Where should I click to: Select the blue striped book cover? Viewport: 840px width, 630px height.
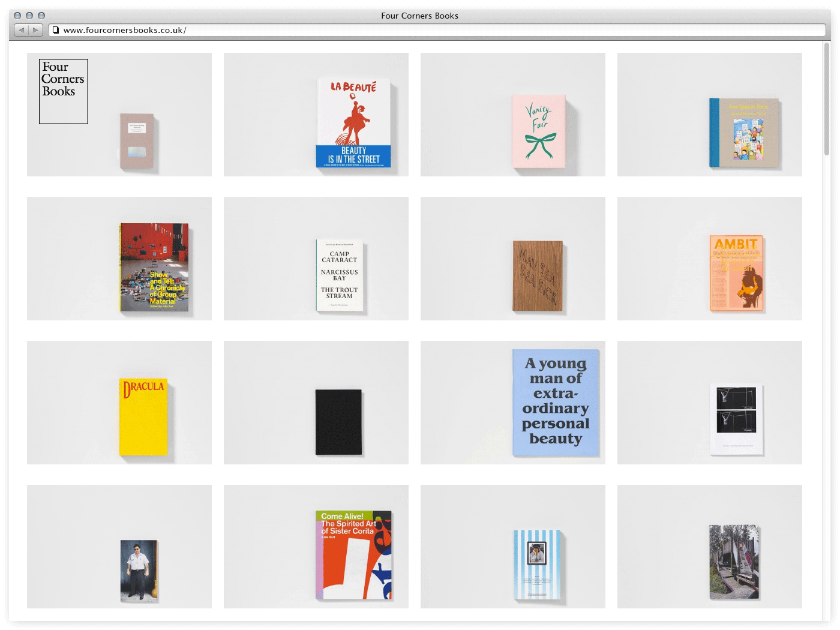pyautogui.click(x=537, y=564)
